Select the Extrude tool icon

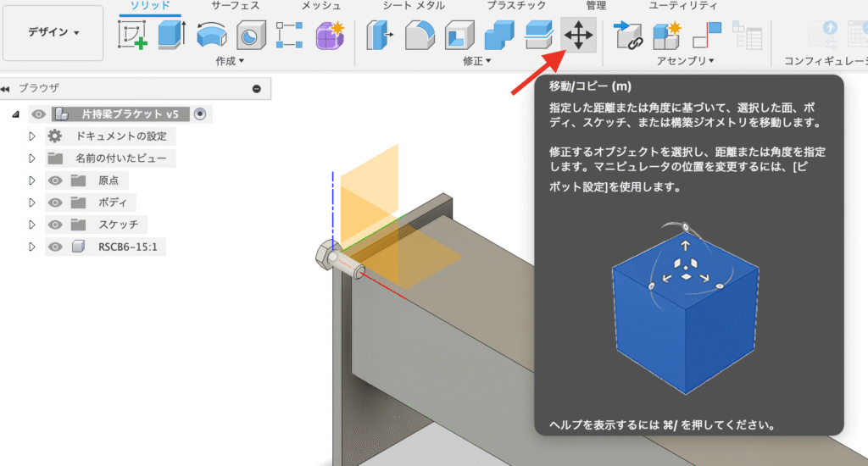[x=171, y=35]
